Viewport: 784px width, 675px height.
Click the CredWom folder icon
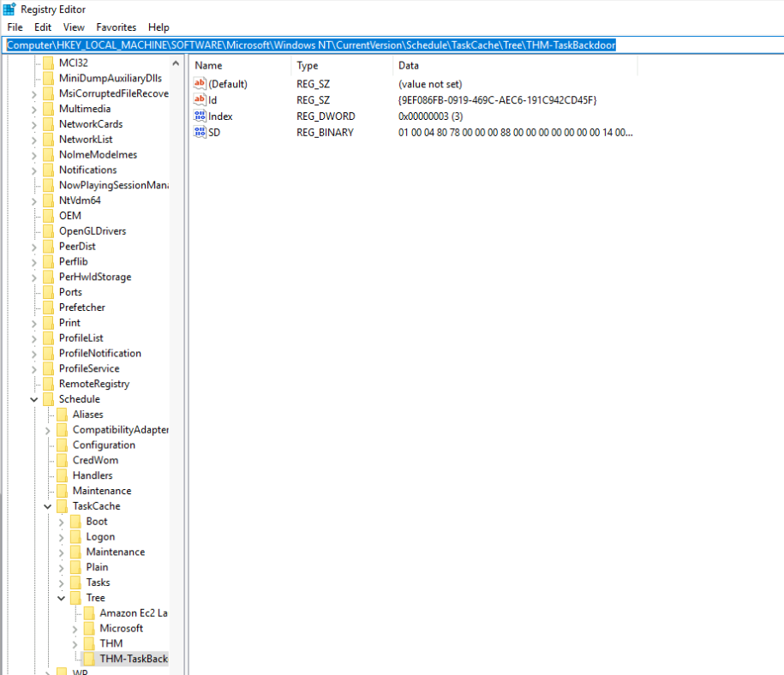click(x=62, y=460)
